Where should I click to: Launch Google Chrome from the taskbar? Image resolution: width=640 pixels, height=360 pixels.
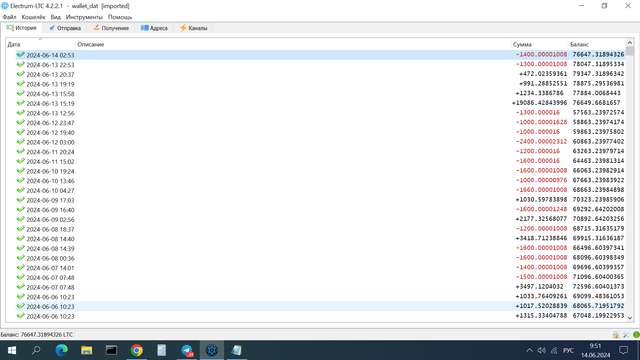(137, 350)
